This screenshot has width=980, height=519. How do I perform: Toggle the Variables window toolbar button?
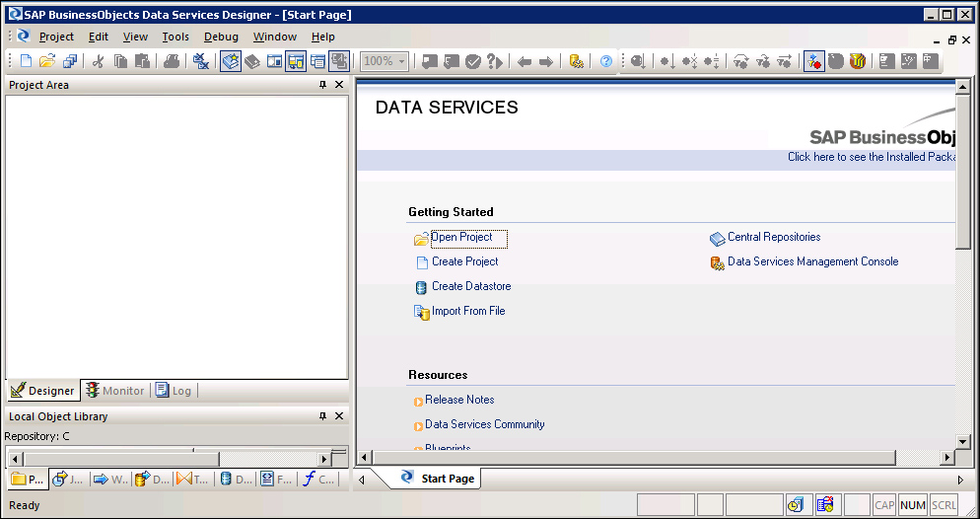click(274, 61)
